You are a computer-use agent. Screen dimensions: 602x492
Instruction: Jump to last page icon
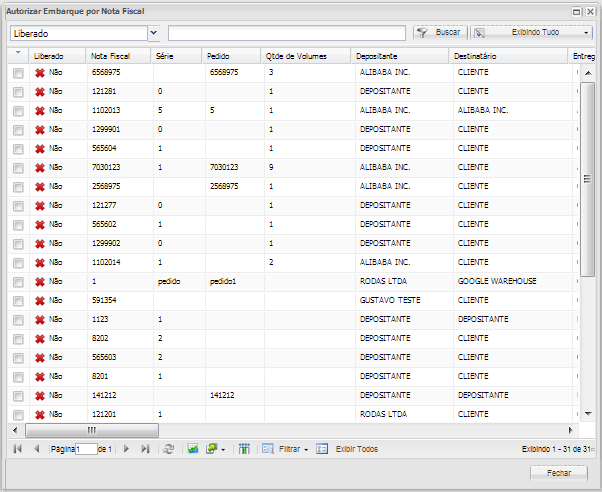tap(145, 449)
